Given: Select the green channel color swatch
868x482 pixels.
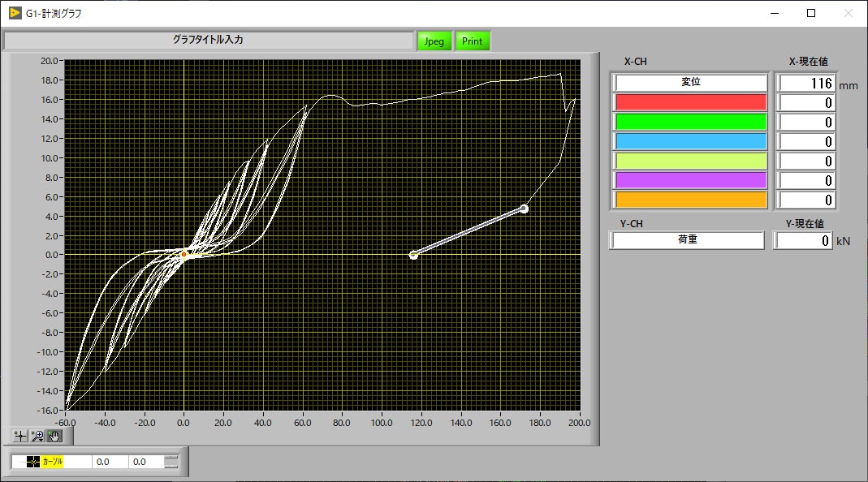Looking at the screenshot, I should coord(690,122).
